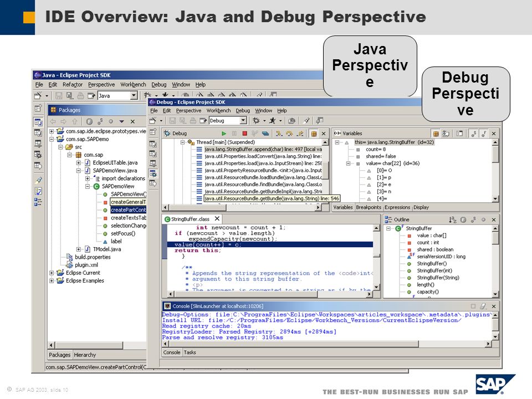Click the Packages view horizontal scrollbar
This screenshot has height=399, width=532.
point(98,345)
